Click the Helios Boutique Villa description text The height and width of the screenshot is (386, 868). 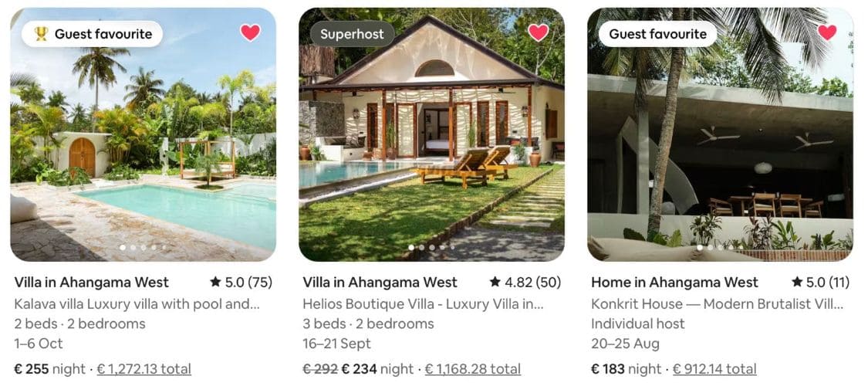[423, 304]
